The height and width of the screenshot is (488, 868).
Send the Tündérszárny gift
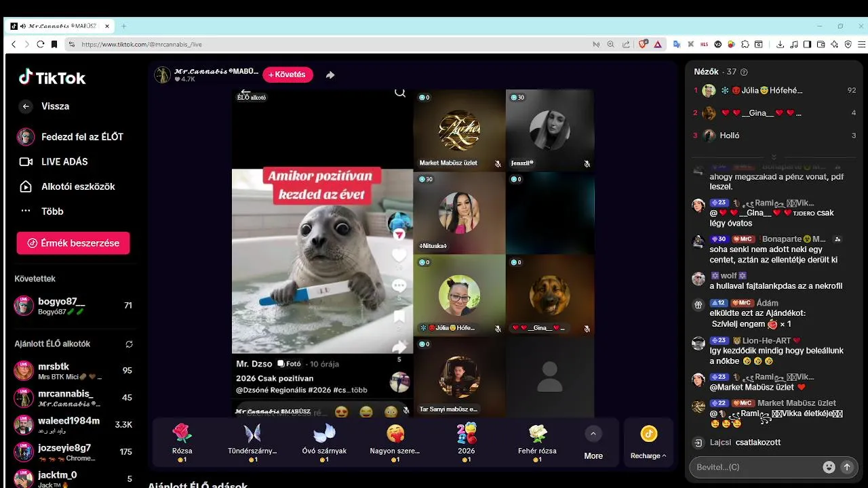coord(252,442)
